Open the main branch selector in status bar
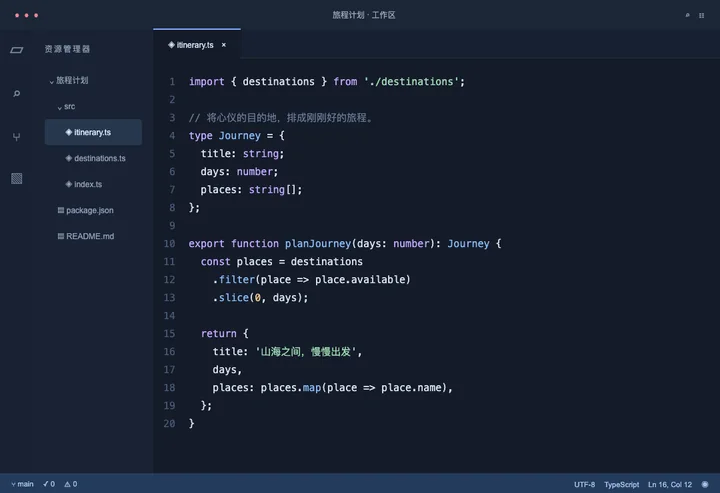720x493 pixels. pyautogui.click(x=22, y=484)
